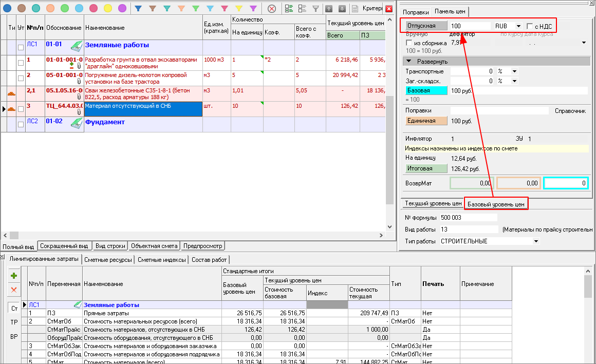Click the yellow filter funnel icon
Image resolution: width=596 pixels, height=364 pixels.
pyautogui.click(x=239, y=9)
